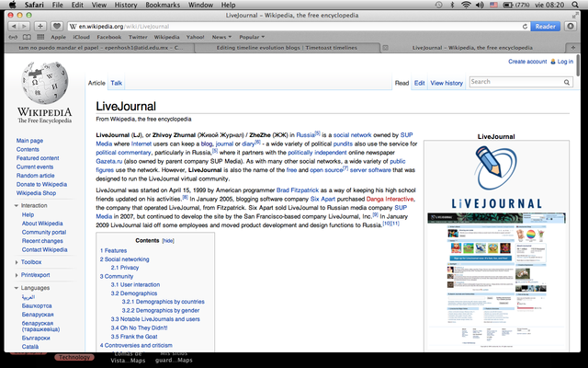Open the Bookmarks menu
Viewport: 588px width, 368px height.
pos(163,5)
